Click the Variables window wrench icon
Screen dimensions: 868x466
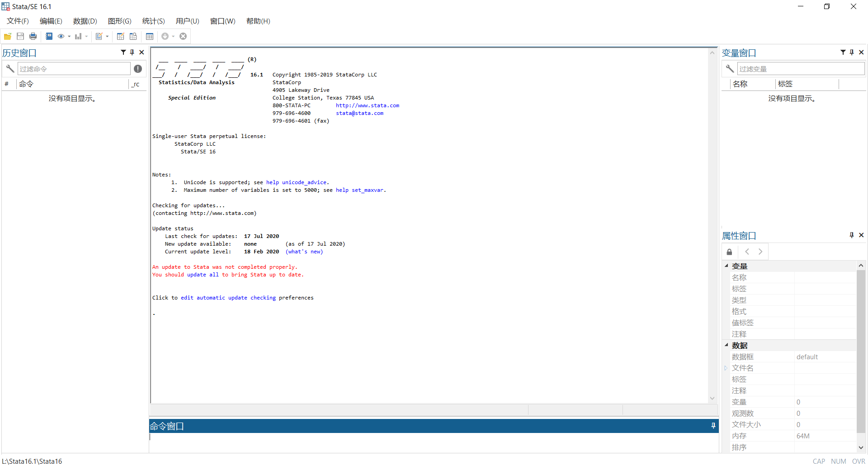point(730,69)
